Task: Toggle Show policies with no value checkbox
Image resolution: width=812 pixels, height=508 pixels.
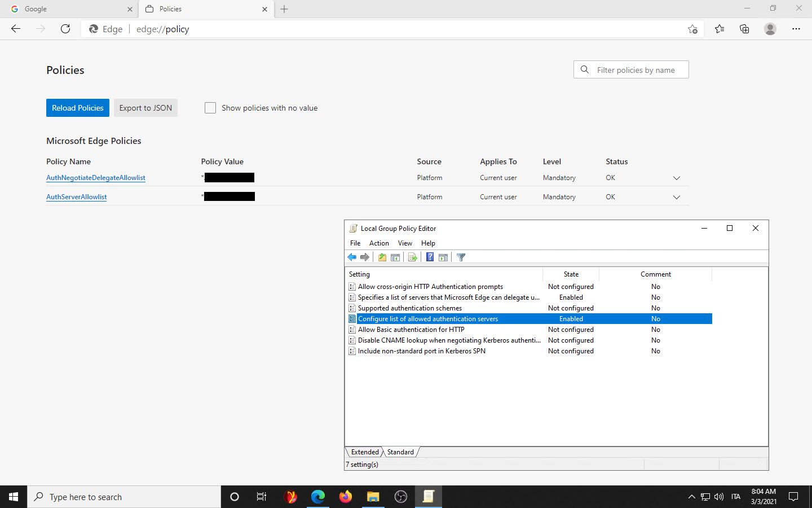Action: point(210,108)
